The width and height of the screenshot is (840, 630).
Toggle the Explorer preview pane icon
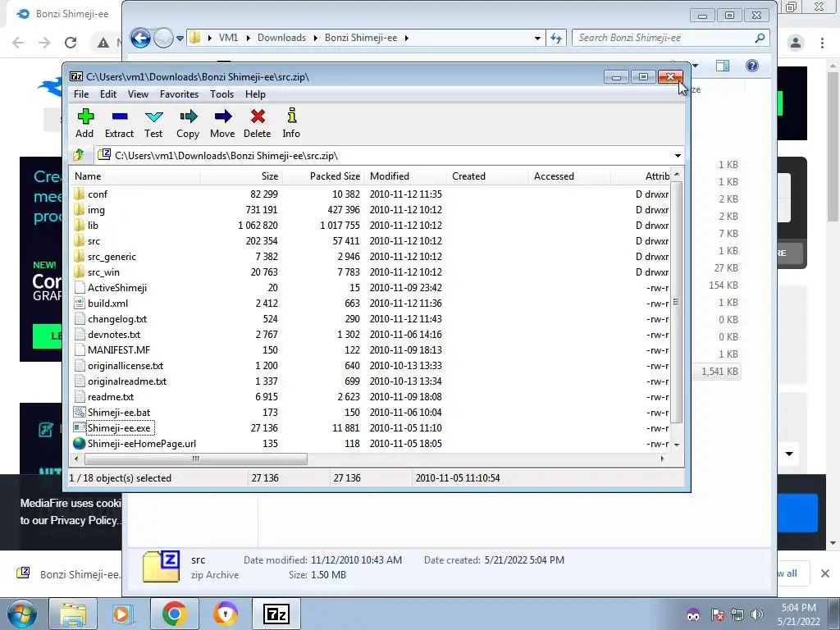pyautogui.click(x=723, y=66)
